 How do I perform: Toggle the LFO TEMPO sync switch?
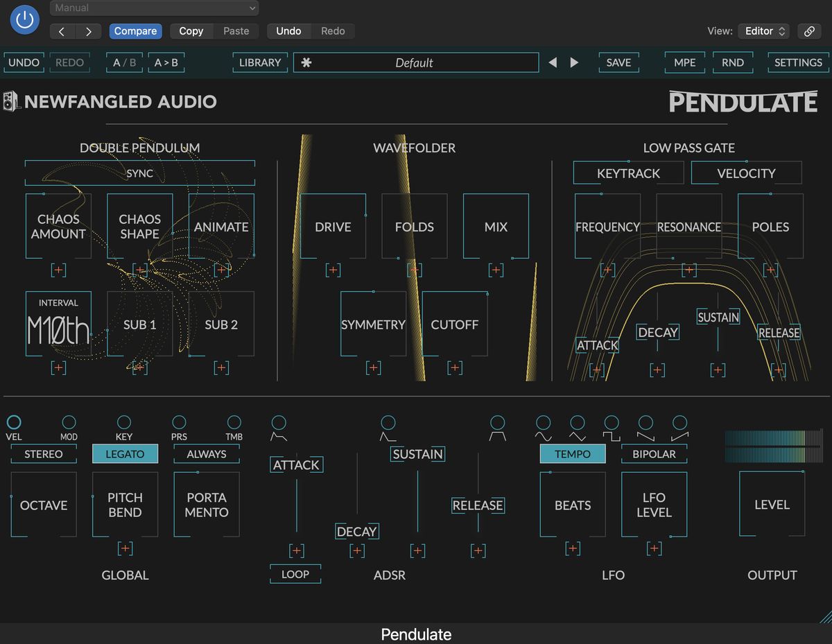pyautogui.click(x=573, y=454)
